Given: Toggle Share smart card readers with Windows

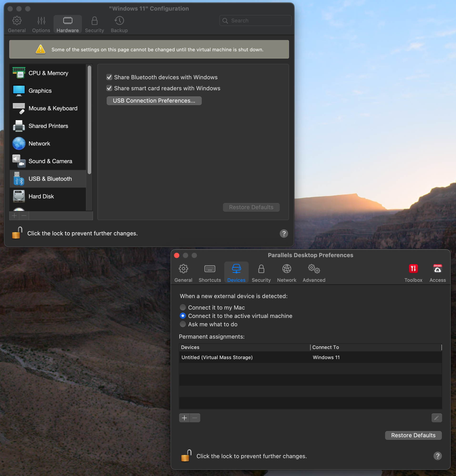Looking at the screenshot, I should pos(109,88).
